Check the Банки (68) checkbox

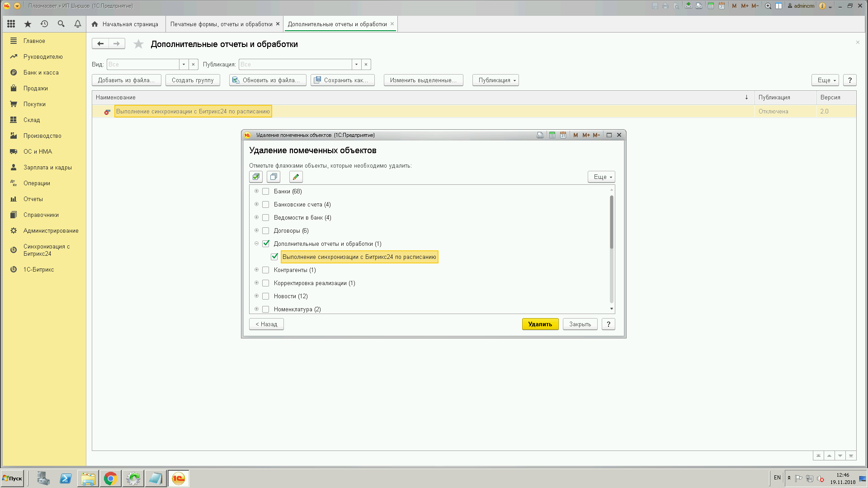pyautogui.click(x=266, y=192)
